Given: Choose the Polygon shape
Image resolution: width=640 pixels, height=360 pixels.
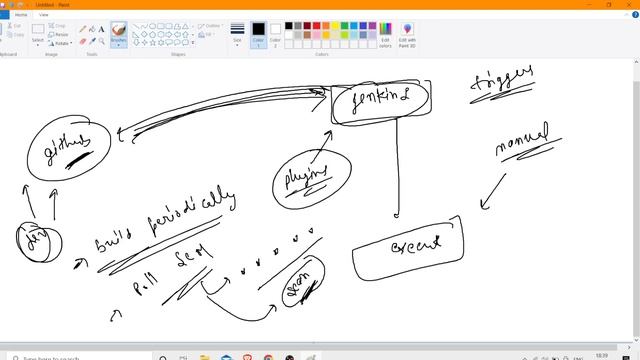Looking at the screenshot, I should pos(177,26).
